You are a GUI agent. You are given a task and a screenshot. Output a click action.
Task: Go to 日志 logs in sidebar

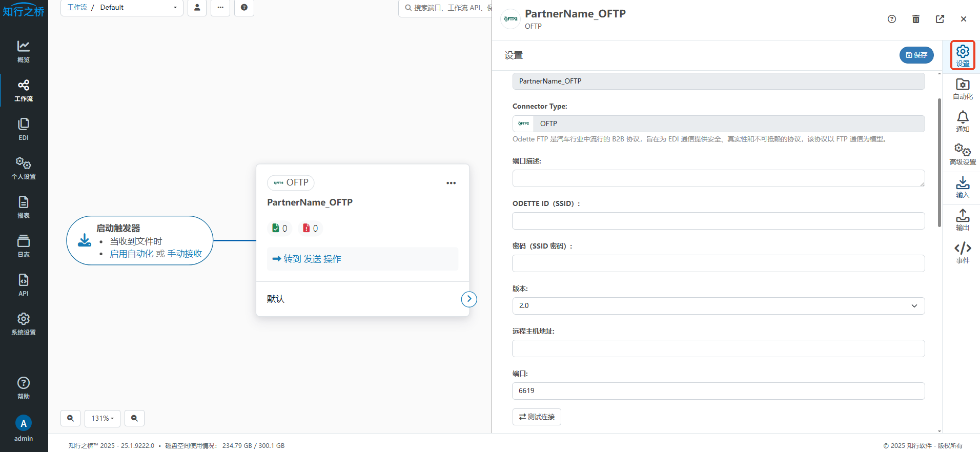pos(24,245)
